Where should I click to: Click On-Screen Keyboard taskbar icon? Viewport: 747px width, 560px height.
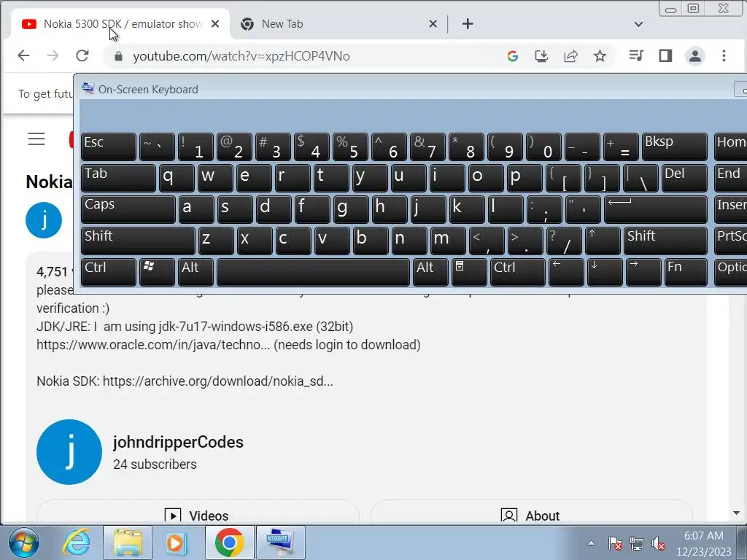click(x=281, y=542)
